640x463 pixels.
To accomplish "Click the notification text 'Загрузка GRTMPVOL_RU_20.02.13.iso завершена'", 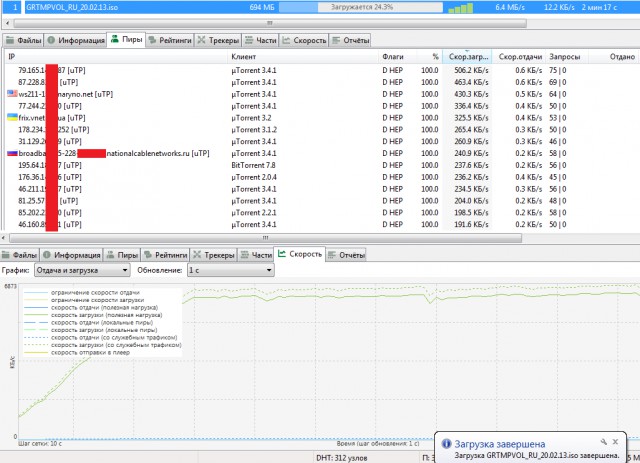I will click(x=537, y=455).
